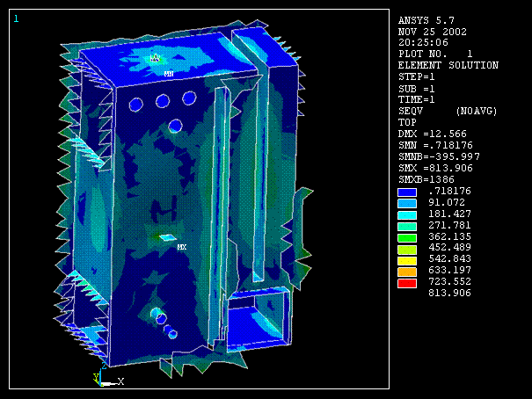Screen dimensions: 532x399
Task: Click the light blue 91.072 legend swatch
Action: 407,203
